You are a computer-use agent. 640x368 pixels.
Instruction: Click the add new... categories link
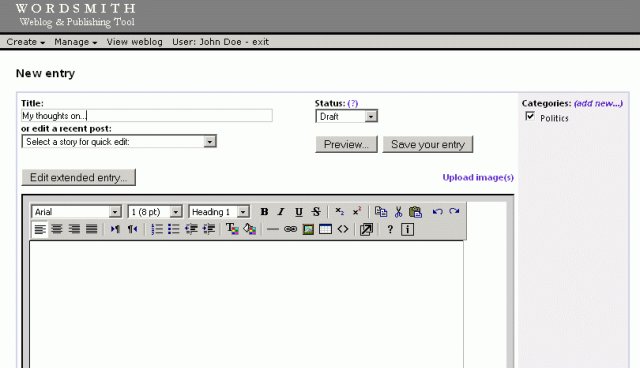pyautogui.click(x=598, y=103)
